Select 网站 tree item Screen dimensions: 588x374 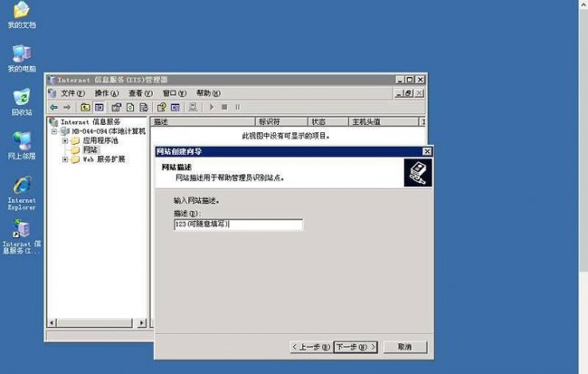point(90,149)
